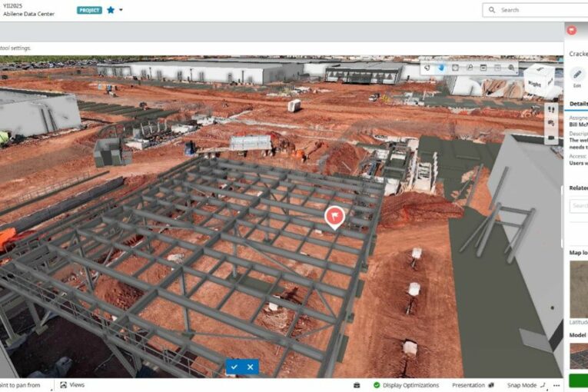Open the Presentation display style selector

pos(473,385)
